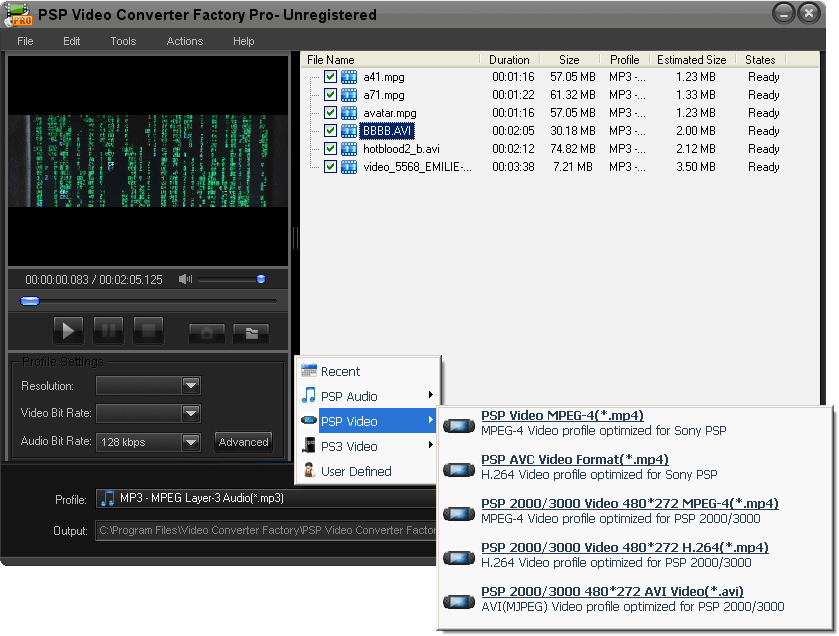This screenshot has width=839, height=636.
Task: Uncheck the a41.mpg file checkbox
Action: (330, 77)
